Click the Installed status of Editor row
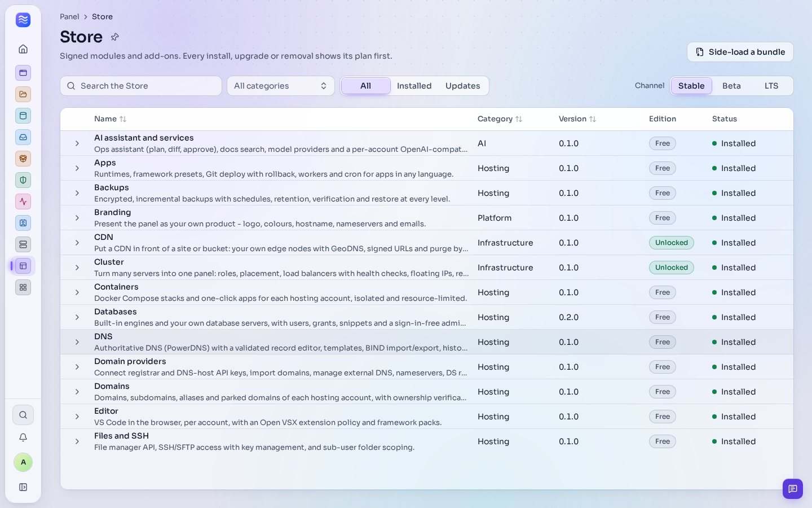 tap(734, 417)
